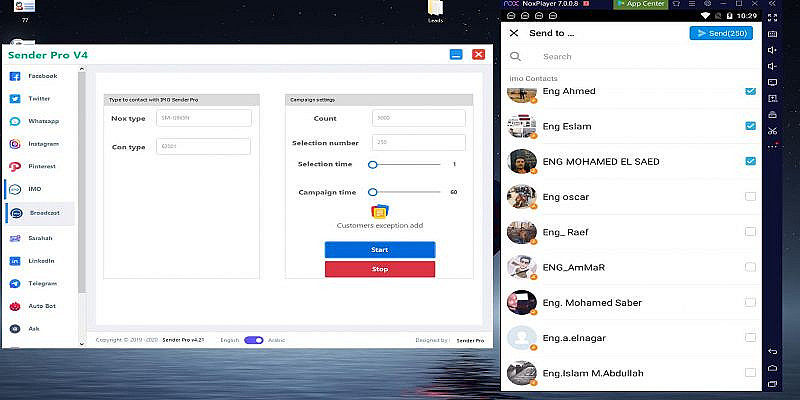Viewport: 800px width, 400px height.
Task: Uncheck the Eng Ahmed contact checkbox
Action: [x=751, y=91]
